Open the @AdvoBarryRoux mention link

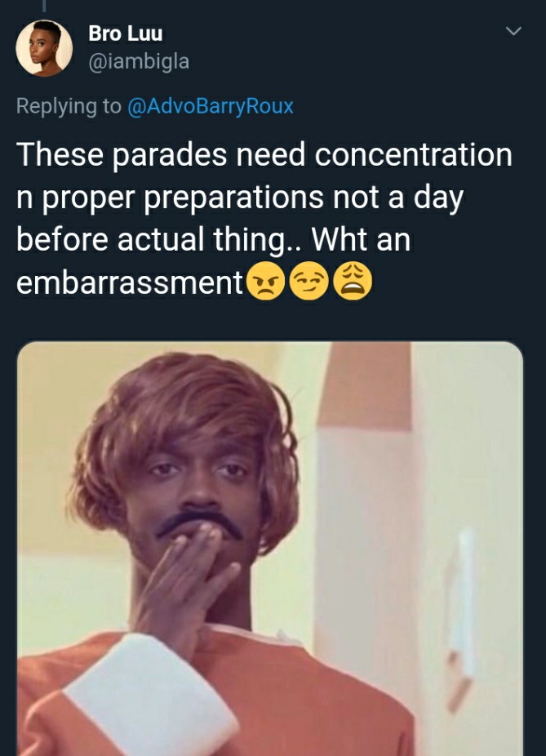[x=210, y=106]
